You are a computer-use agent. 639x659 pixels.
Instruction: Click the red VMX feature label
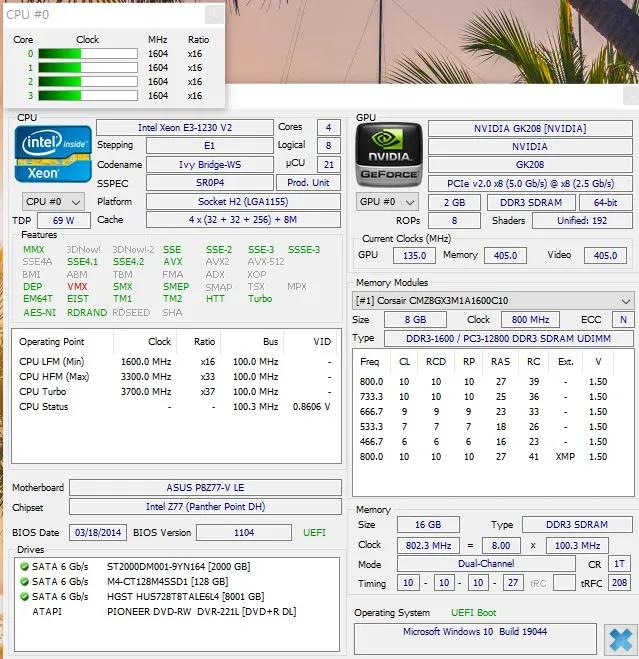[77, 287]
